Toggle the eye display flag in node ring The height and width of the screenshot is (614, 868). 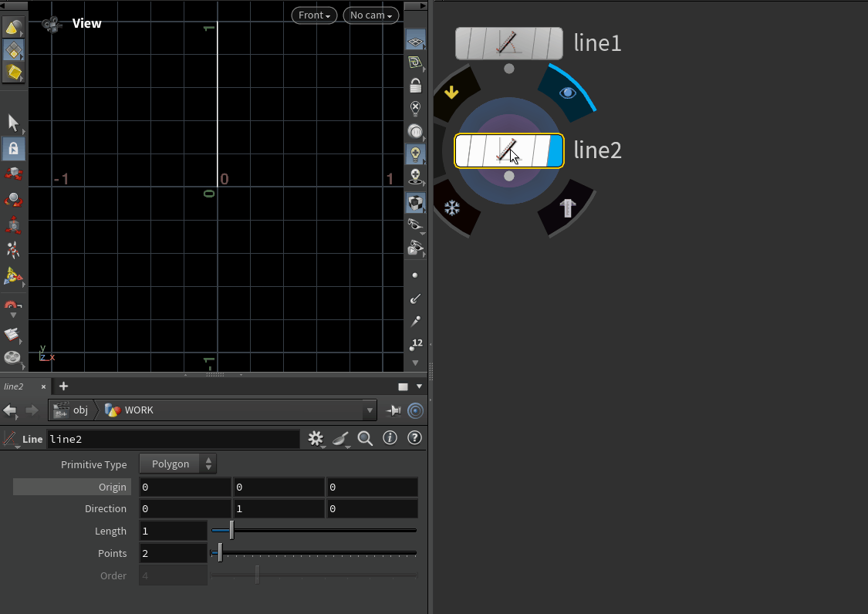(567, 93)
